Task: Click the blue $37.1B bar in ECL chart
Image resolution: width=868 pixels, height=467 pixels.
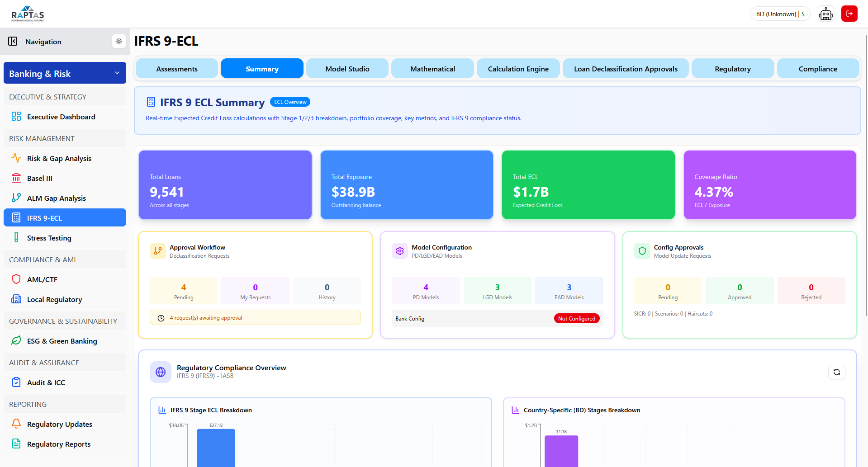Action: click(x=216, y=448)
